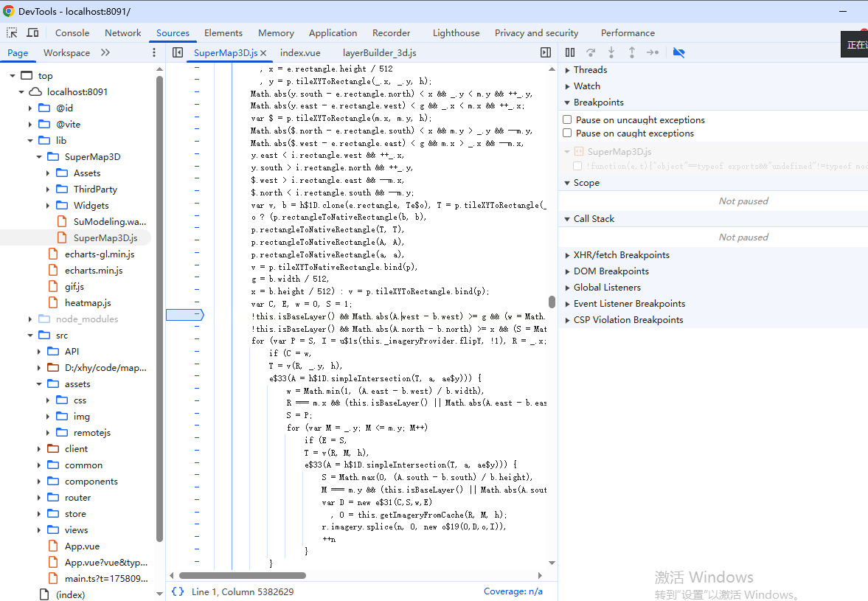868x601 pixels.
Task: Collapse the lib folder
Action: click(30, 141)
